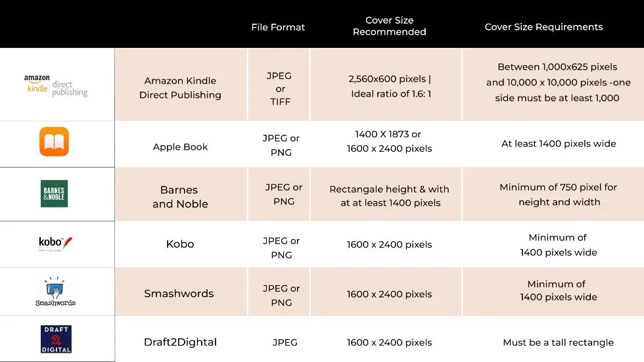This screenshot has width=644, height=362.
Task: Click the Kobo platform name text
Action: (x=180, y=244)
